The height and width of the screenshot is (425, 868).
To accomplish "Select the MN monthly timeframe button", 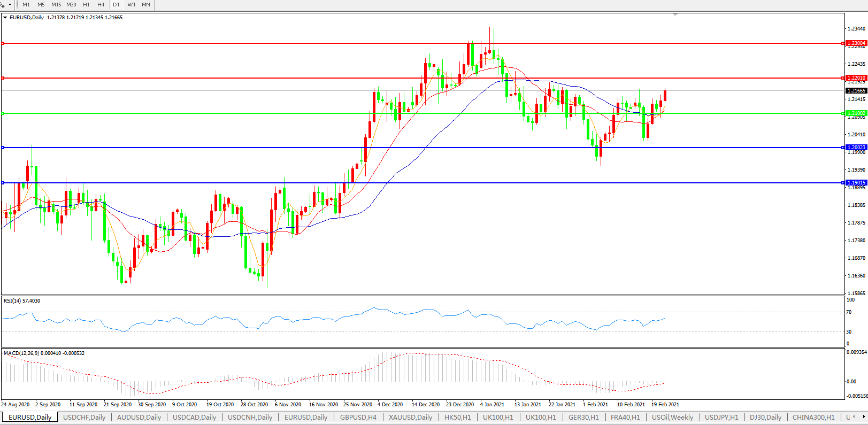I will pos(146,5).
